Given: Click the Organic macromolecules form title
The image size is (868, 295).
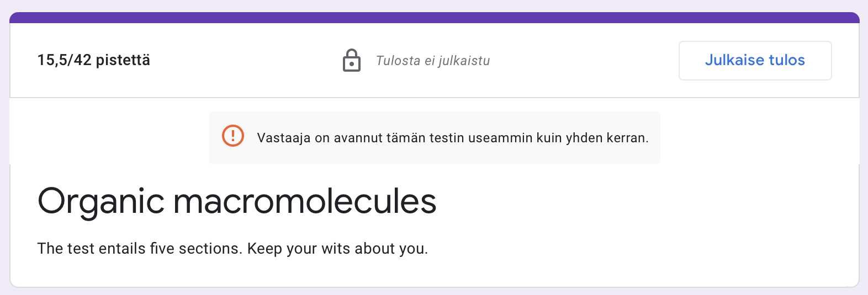Looking at the screenshot, I should click(x=237, y=201).
